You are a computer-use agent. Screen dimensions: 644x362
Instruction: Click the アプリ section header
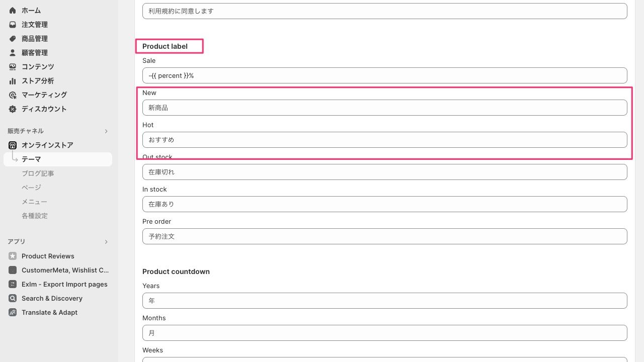pyautogui.click(x=17, y=242)
